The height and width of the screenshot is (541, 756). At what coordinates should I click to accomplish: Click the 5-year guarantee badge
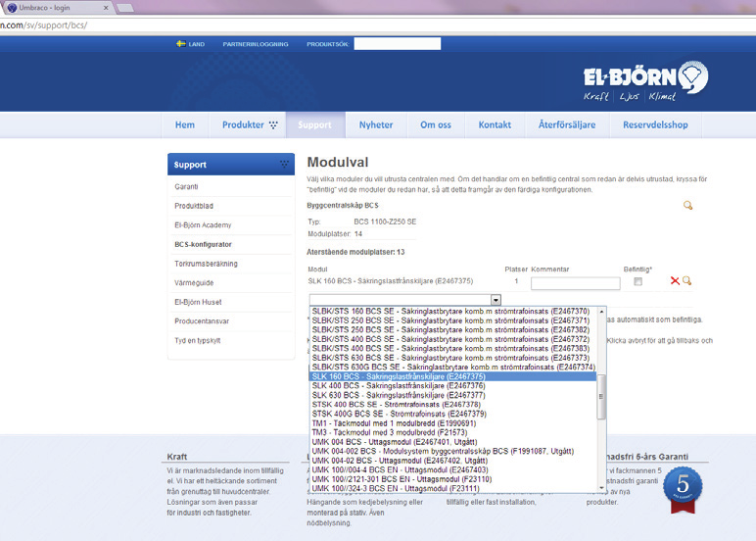click(x=683, y=489)
